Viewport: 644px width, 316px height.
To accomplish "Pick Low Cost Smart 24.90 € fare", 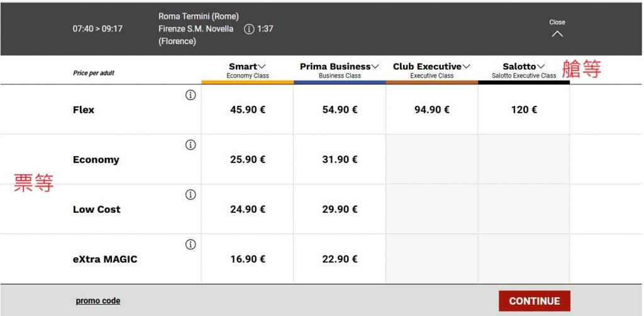I will tap(248, 209).
